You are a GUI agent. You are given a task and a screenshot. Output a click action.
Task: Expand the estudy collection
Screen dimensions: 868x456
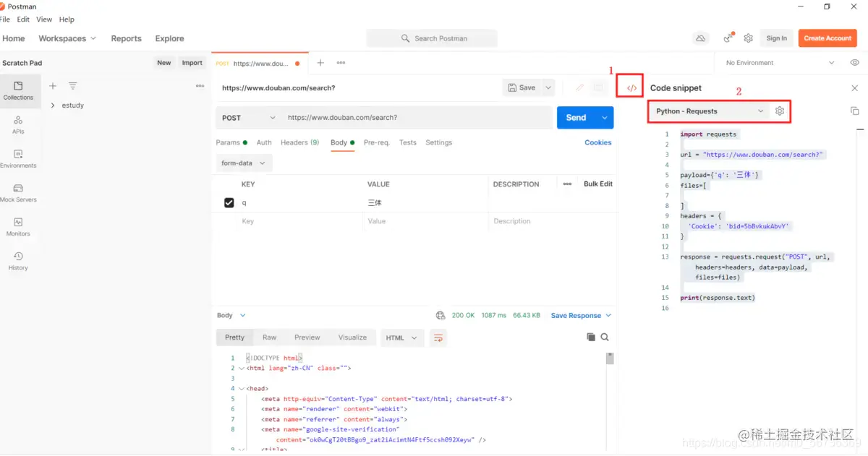(54, 106)
